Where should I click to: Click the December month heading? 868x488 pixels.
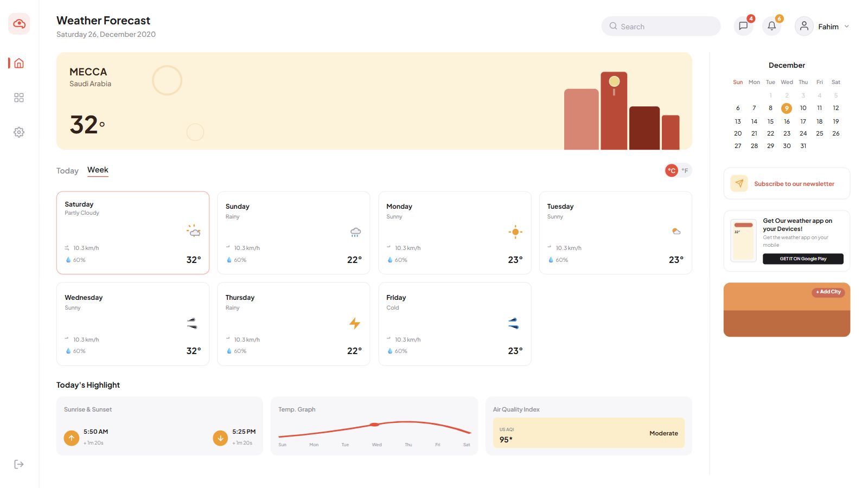point(787,65)
